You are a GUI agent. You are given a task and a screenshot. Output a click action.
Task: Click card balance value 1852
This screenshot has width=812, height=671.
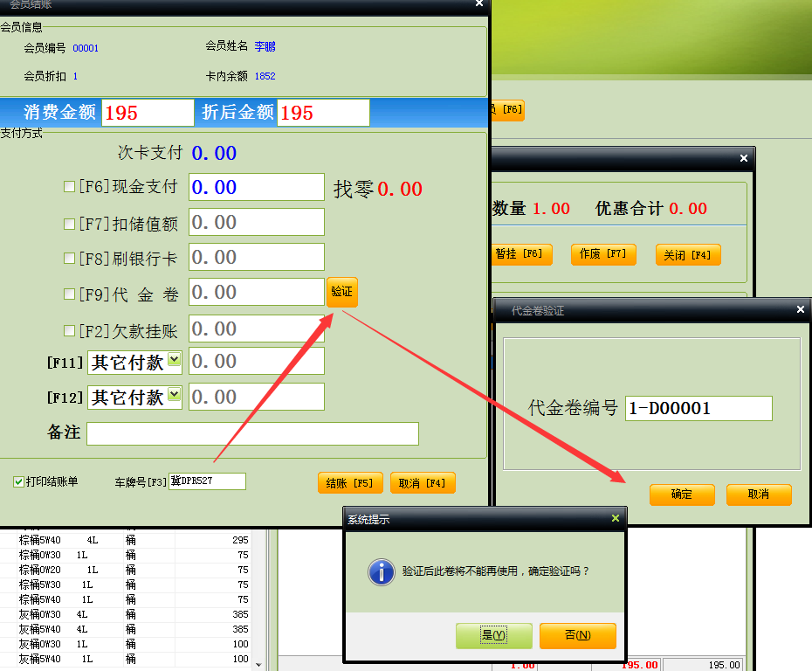265,76
